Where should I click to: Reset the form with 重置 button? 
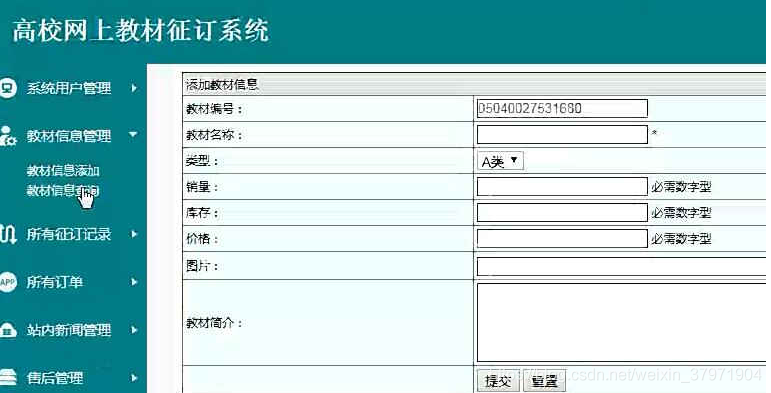pos(544,381)
